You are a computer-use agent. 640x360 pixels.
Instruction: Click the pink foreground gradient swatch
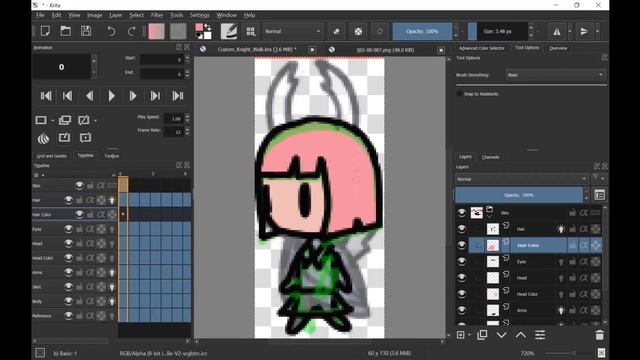[x=156, y=31]
